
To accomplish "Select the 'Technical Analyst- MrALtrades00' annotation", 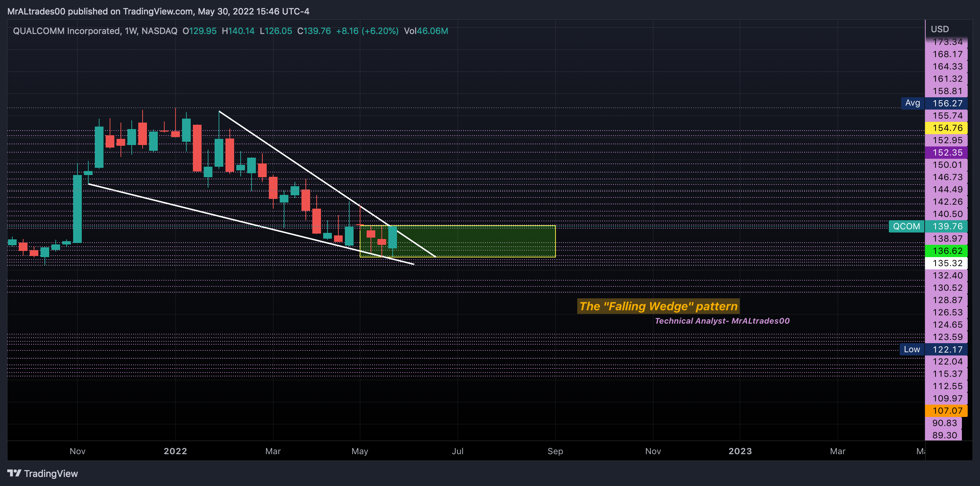I will pos(722,321).
